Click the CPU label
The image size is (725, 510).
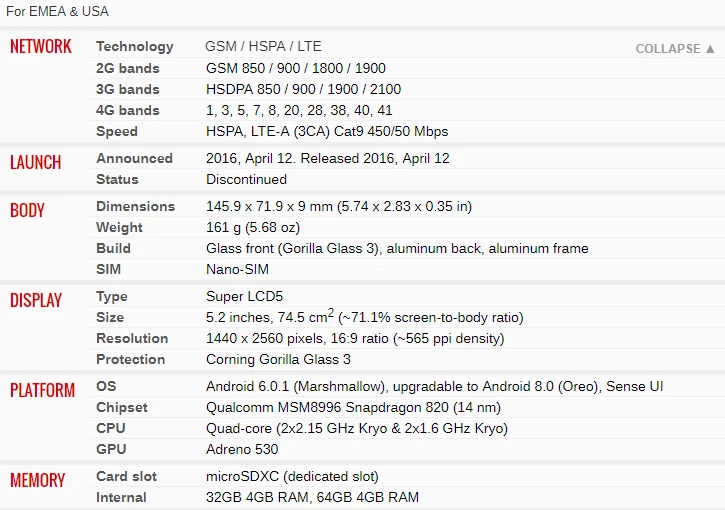(x=110, y=428)
